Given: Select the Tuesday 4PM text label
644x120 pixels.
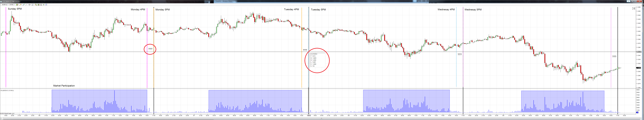Looking at the screenshot, I should pos(291,9).
